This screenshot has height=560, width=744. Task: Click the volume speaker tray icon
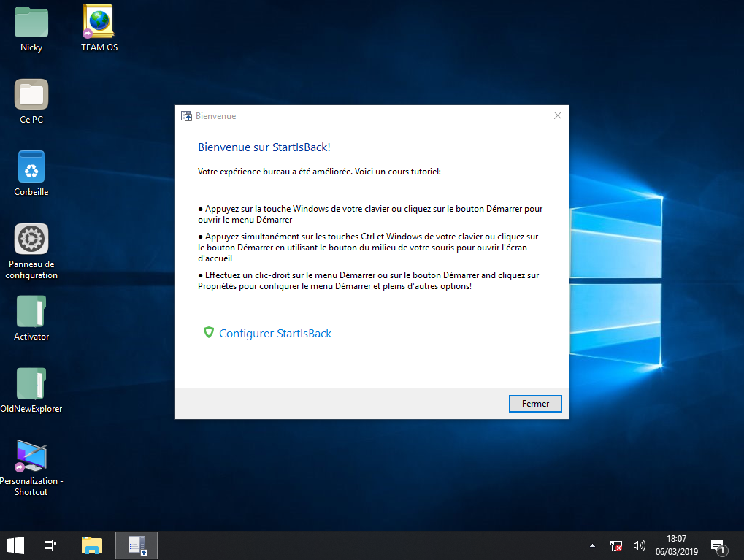click(639, 546)
